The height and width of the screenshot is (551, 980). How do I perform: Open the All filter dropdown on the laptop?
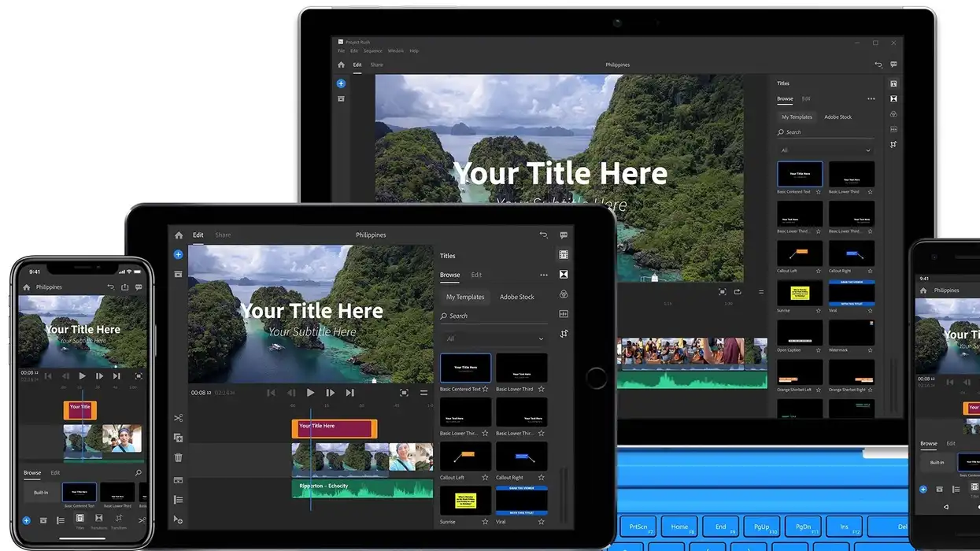click(x=825, y=150)
